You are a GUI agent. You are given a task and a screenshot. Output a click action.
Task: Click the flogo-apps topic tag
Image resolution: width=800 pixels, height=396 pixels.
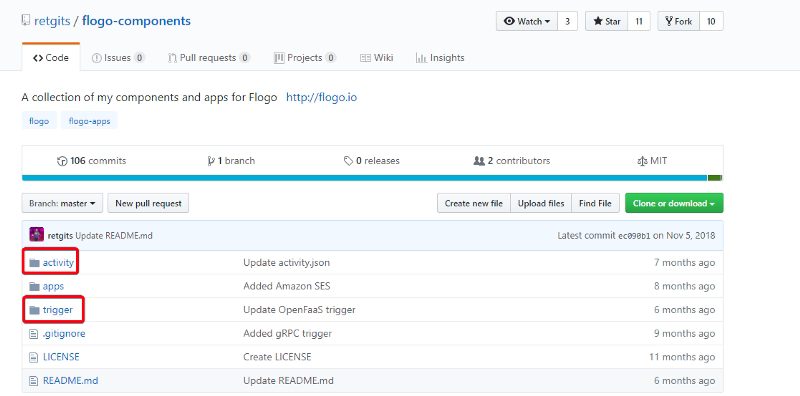tap(89, 121)
